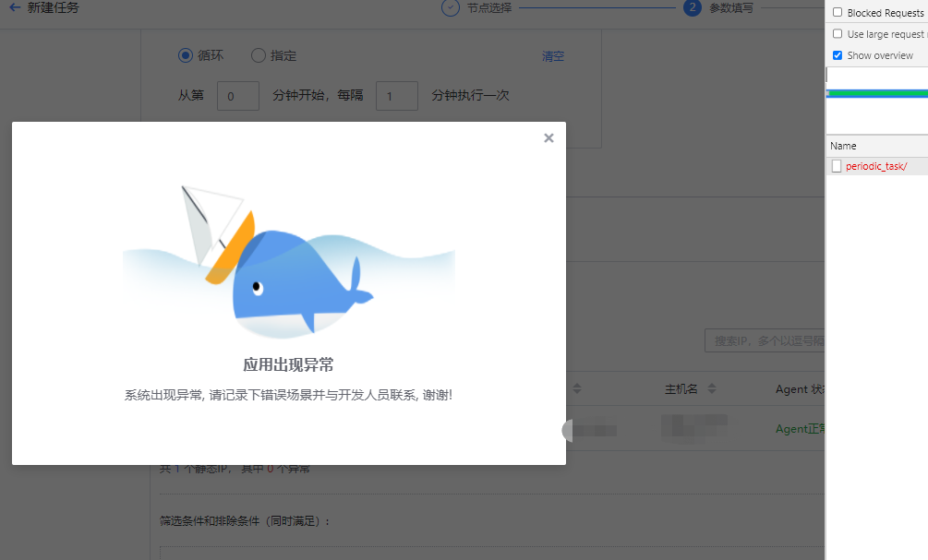Click the file icon beside periodic_task/

pyautogui.click(x=837, y=166)
